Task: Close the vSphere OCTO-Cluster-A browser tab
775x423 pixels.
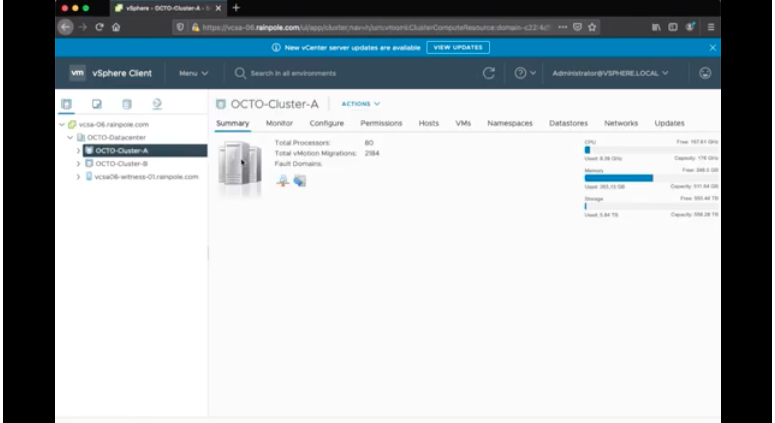Action: pos(218,8)
